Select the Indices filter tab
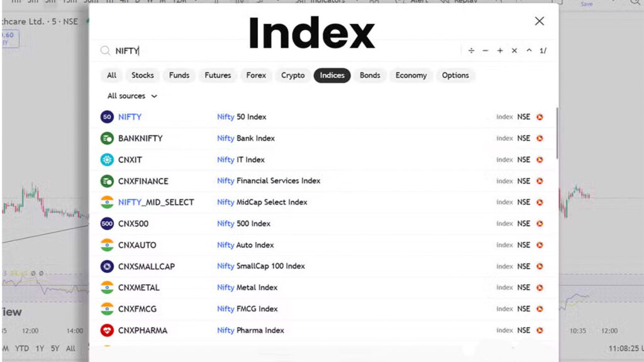644x362 pixels. 332,75
